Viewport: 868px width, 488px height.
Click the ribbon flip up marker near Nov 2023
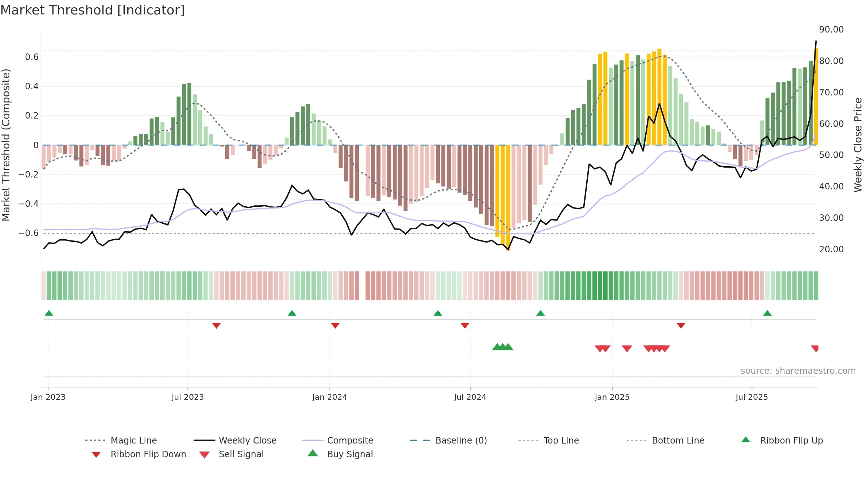pyautogui.click(x=292, y=313)
